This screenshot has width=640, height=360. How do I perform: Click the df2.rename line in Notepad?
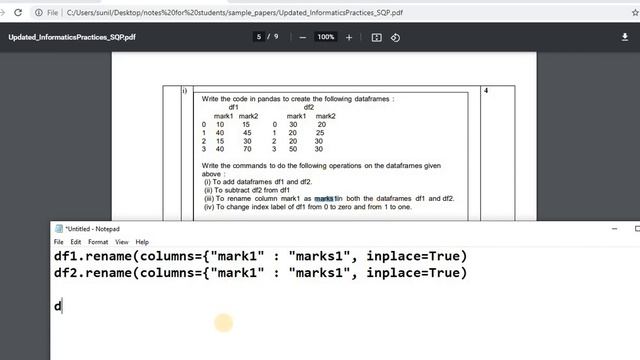pos(260,273)
